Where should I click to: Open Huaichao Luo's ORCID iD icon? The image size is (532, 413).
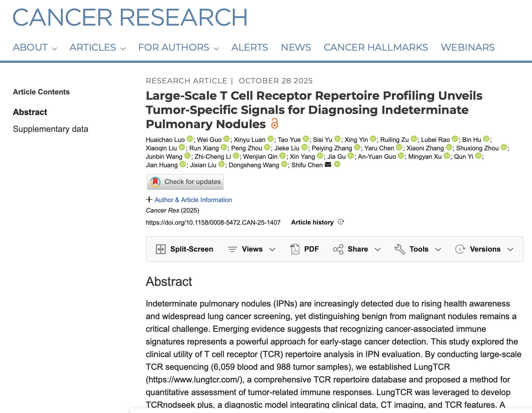[190, 139]
